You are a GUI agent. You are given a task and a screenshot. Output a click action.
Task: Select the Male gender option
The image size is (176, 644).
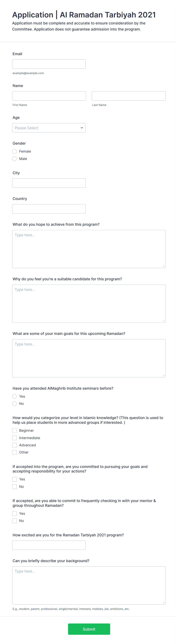15,159
